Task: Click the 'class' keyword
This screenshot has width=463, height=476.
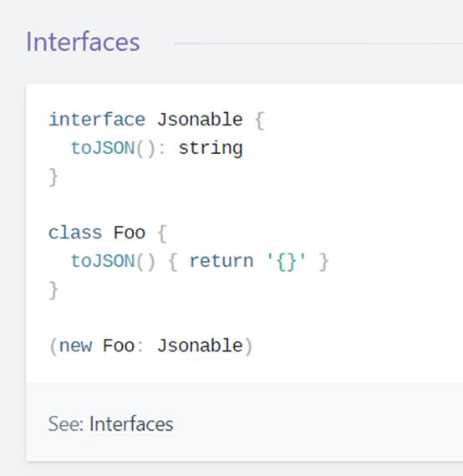Action: pyautogui.click(x=75, y=233)
